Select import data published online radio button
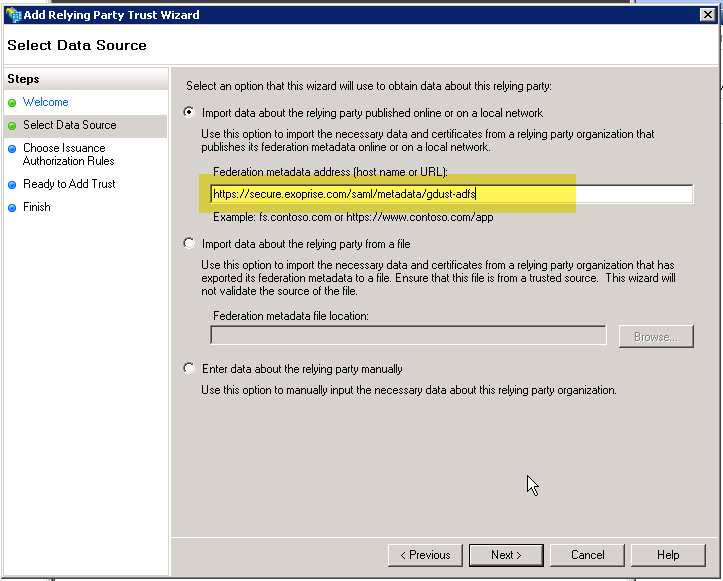Image resolution: width=723 pixels, height=581 pixels. pos(189,113)
